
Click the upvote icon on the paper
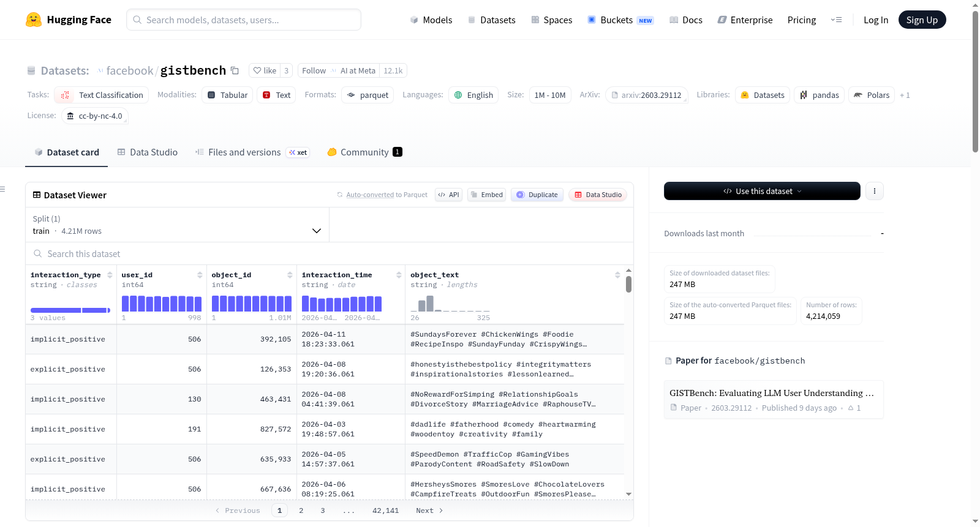[851, 408]
